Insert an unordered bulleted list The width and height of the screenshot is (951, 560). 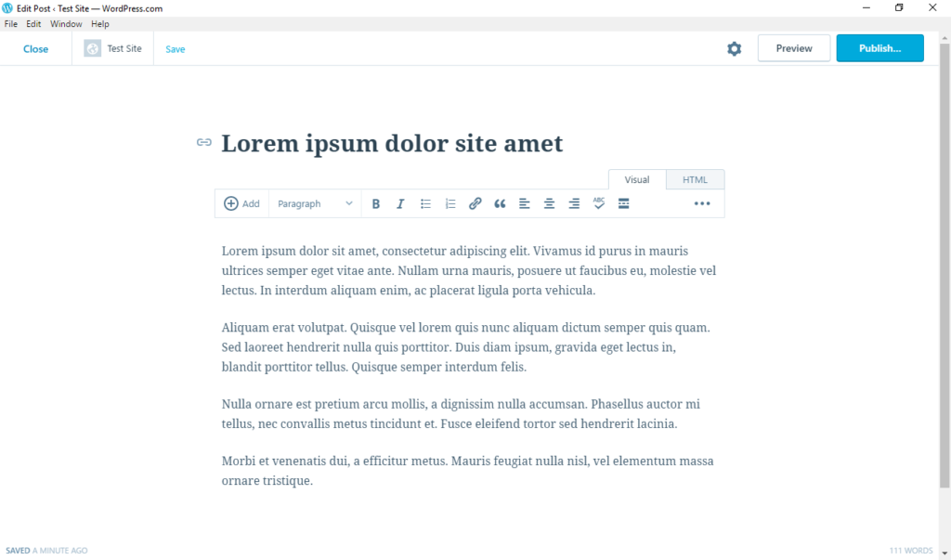[425, 203]
